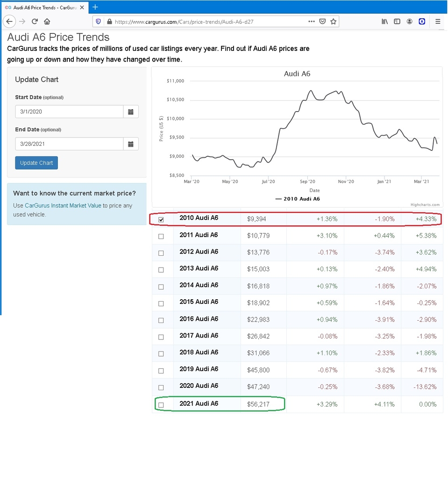Click the Audi A6 Price Trends heading
The image size is (448, 478).
click(58, 37)
